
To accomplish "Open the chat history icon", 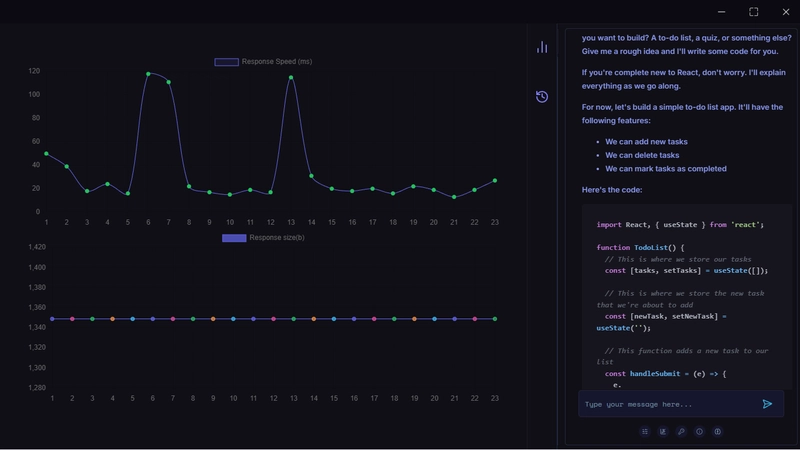I will tap(542, 97).
